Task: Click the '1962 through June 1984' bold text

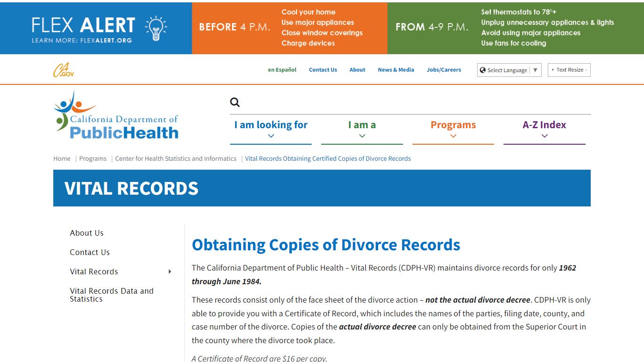Action: pos(384,274)
